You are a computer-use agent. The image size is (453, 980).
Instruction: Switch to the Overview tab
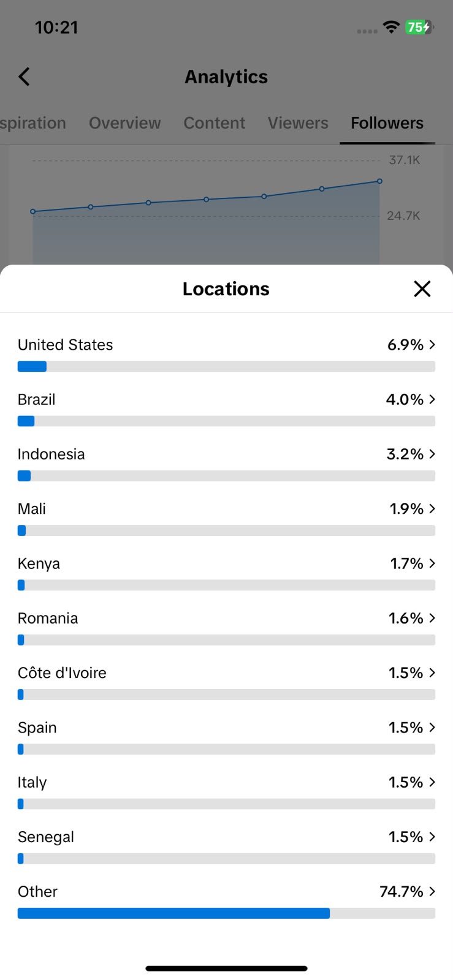pos(125,123)
